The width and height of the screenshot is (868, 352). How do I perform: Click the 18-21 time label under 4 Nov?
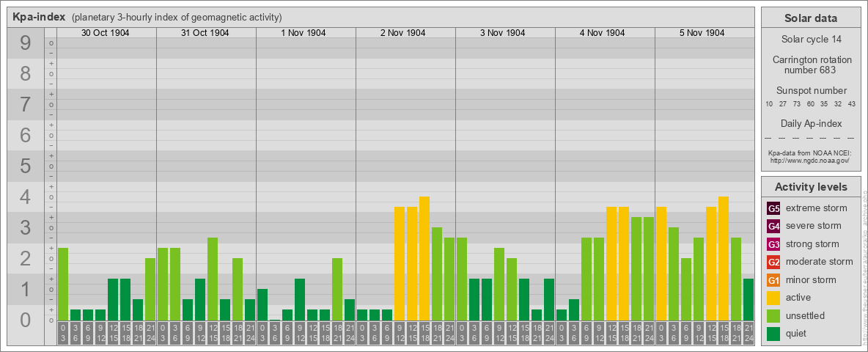pos(636,333)
